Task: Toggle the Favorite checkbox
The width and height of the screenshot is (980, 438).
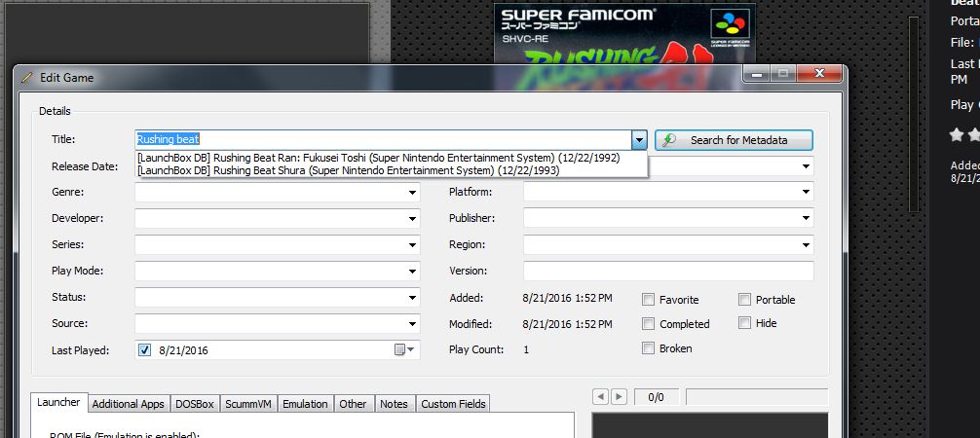Action: tap(648, 299)
